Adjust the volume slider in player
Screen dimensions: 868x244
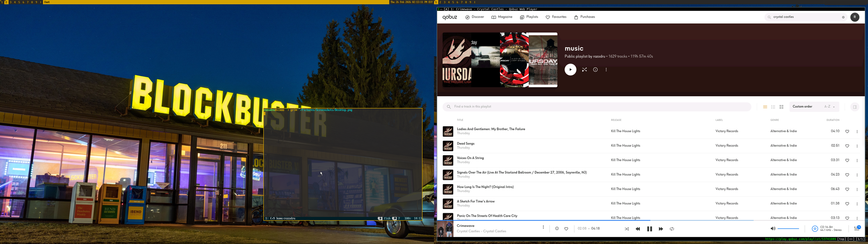(788, 229)
